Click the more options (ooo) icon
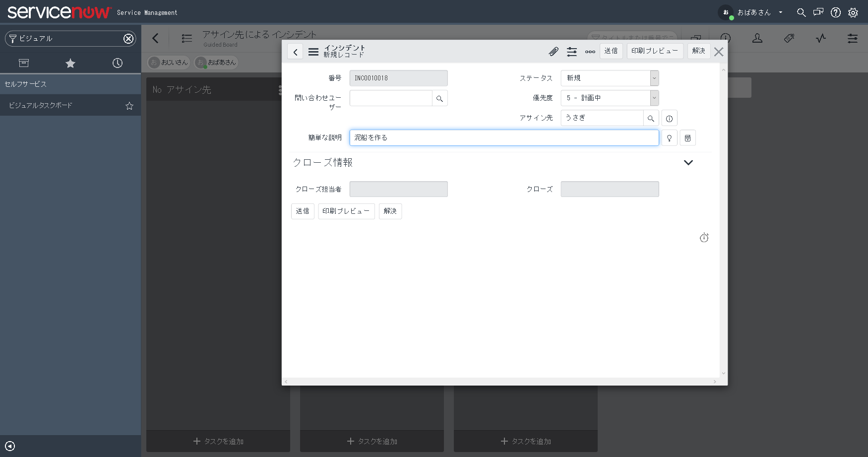Image resolution: width=868 pixels, height=457 pixels. [x=589, y=51]
